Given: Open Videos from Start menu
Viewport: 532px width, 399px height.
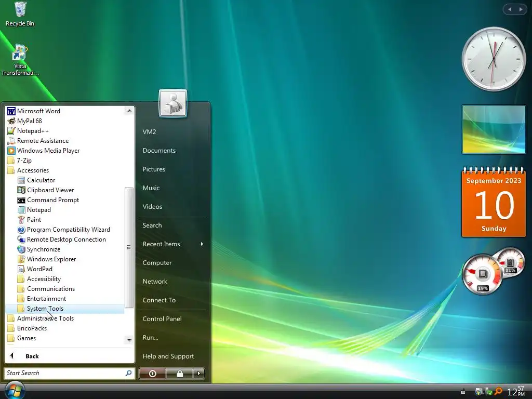Looking at the screenshot, I should pos(152,206).
